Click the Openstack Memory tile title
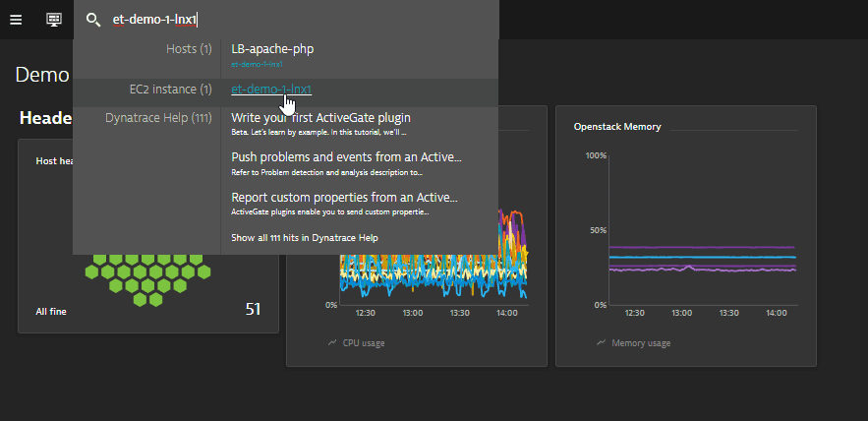 pos(617,127)
